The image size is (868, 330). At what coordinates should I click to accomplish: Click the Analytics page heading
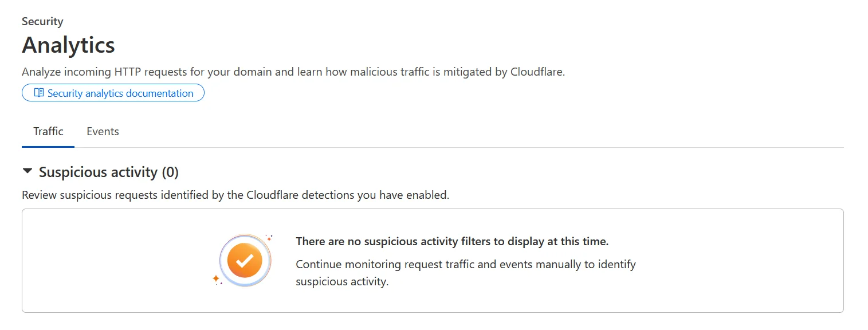68,45
